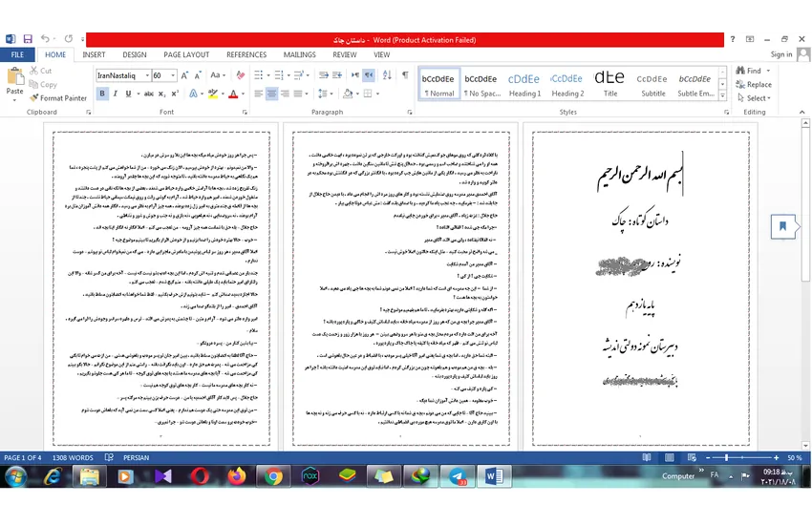The image size is (812, 525).
Task: Click Replace in Editing group
Action: (755, 84)
